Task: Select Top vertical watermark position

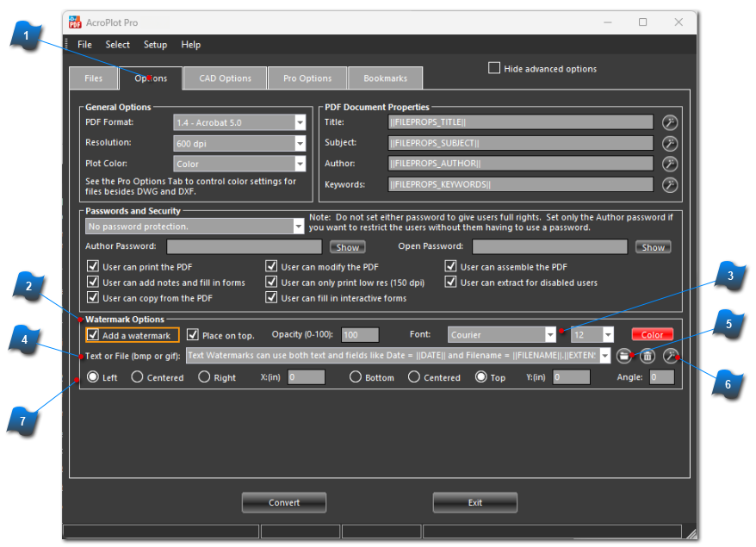Action: pyautogui.click(x=480, y=376)
